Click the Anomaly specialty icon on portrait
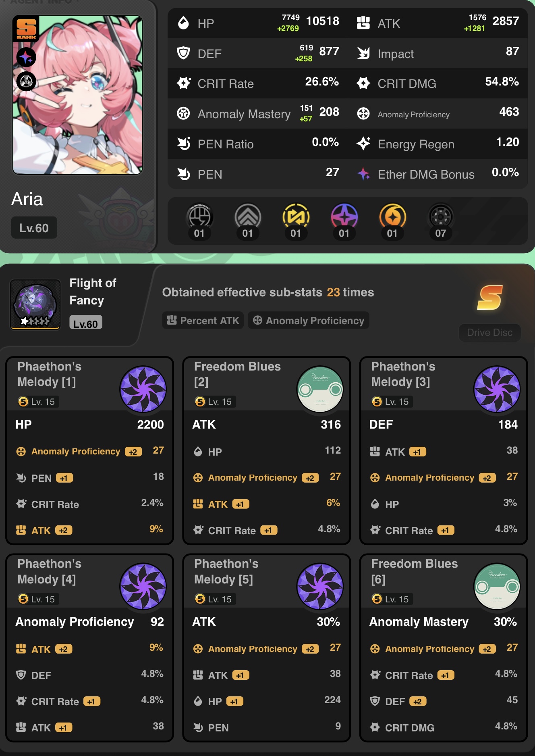This screenshot has width=535, height=756. [x=26, y=81]
